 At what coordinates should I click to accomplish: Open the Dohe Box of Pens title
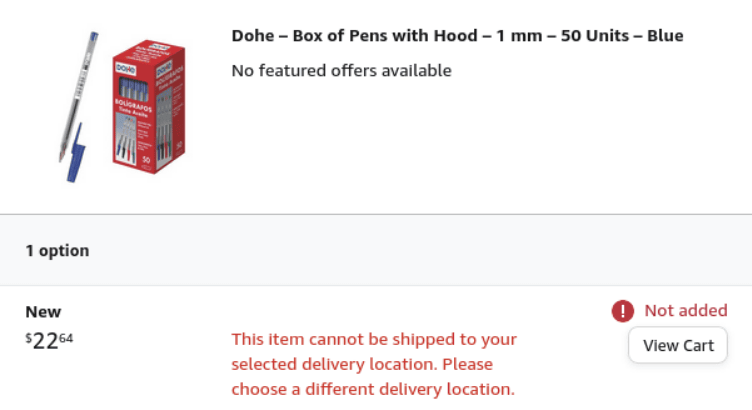pos(458,35)
